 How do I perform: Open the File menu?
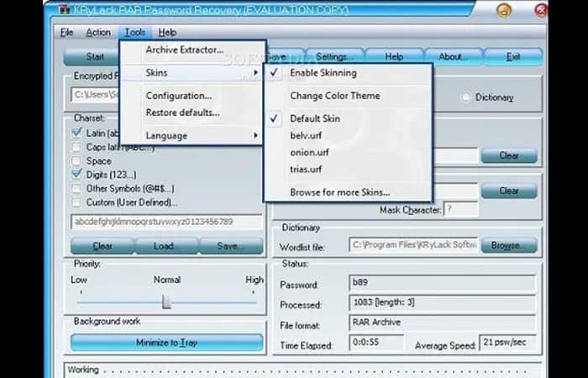[x=66, y=33]
